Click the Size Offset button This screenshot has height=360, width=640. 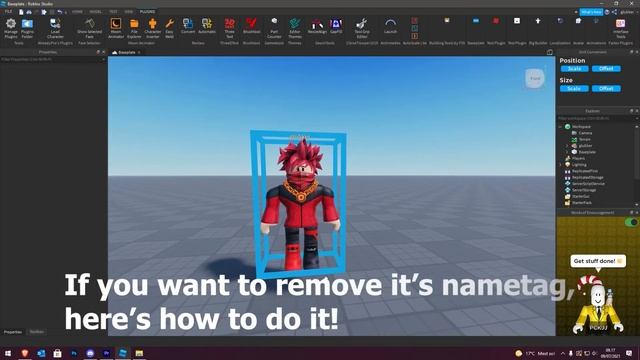[x=606, y=89]
